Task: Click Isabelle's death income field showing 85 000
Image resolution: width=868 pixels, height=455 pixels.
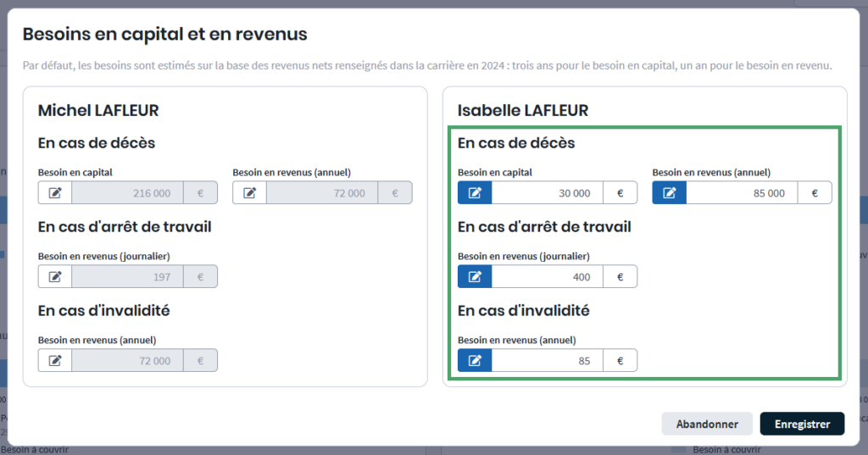Action: point(742,193)
